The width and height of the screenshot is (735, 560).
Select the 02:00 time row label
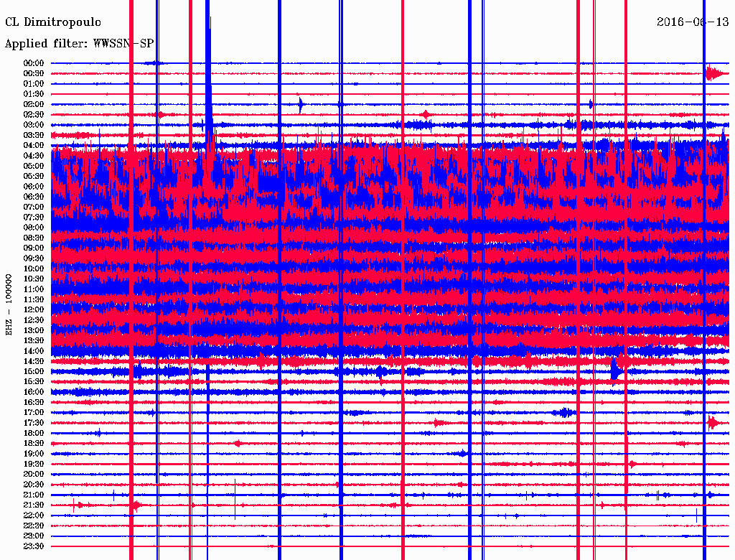point(34,104)
